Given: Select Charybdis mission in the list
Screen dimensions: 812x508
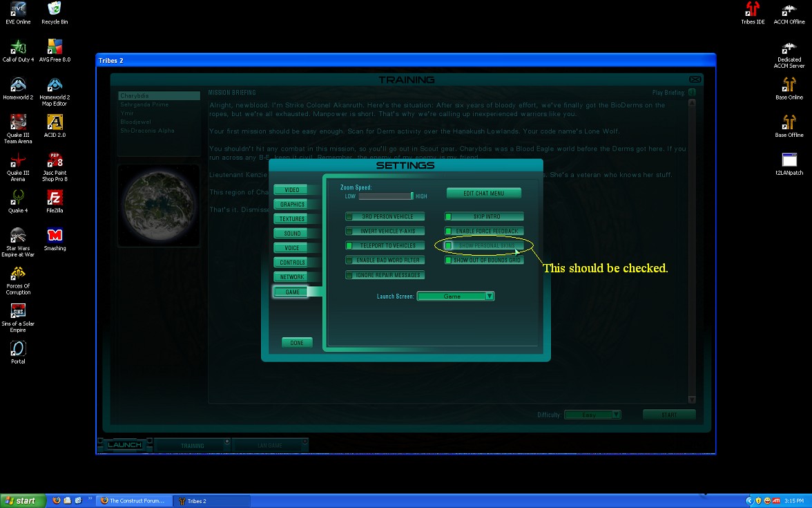Looking at the screenshot, I should point(159,96).
